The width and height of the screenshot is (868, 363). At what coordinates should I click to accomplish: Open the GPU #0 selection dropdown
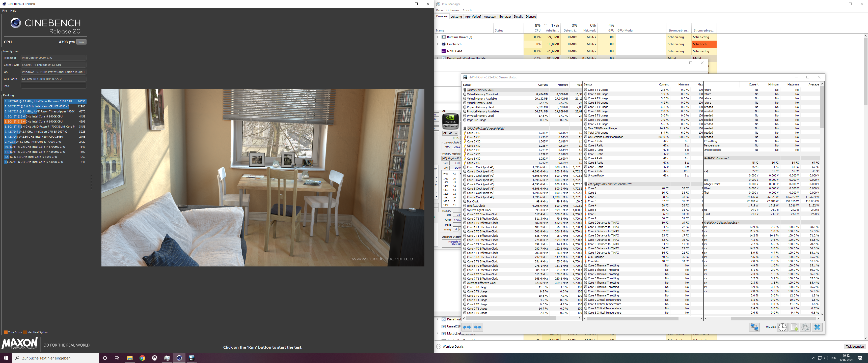coord(450,133)
